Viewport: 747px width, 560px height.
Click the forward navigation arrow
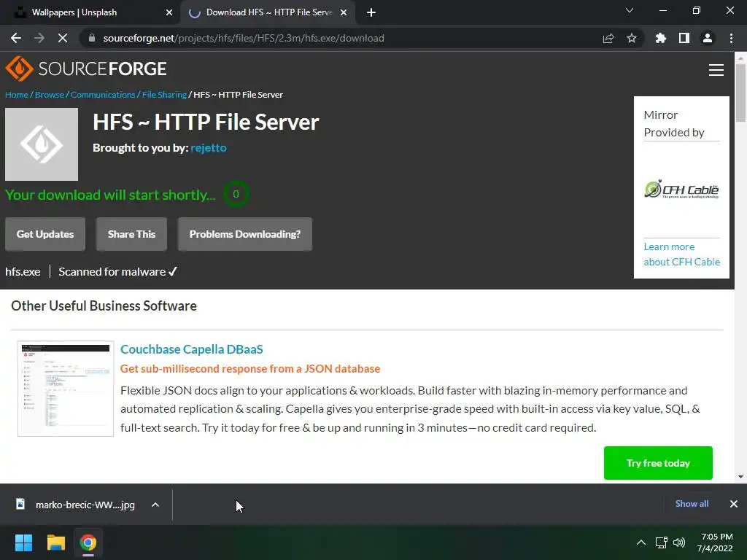point(39,38)
